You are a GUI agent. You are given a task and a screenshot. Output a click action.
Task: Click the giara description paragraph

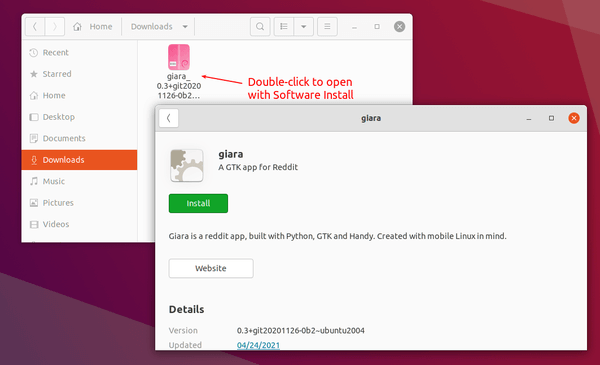[338, 236]
